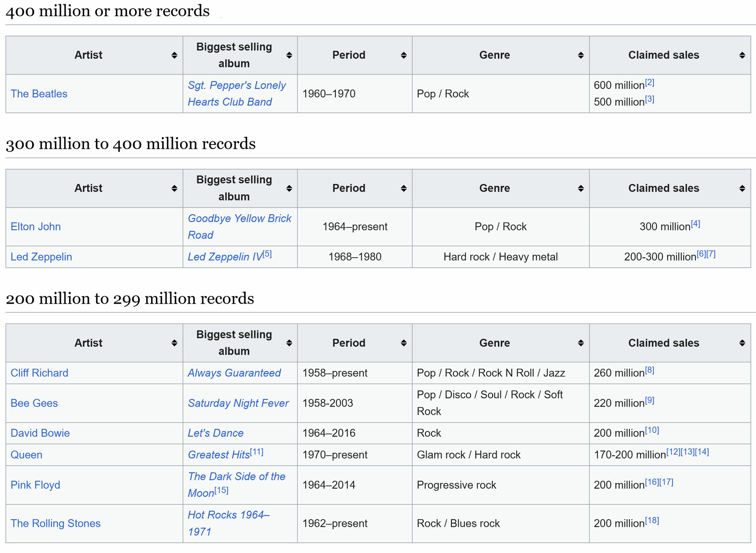Select 'Hard rock / Heavy metal' genre cell
Viewport: 756px width, 553px height.
pos(500,257)
